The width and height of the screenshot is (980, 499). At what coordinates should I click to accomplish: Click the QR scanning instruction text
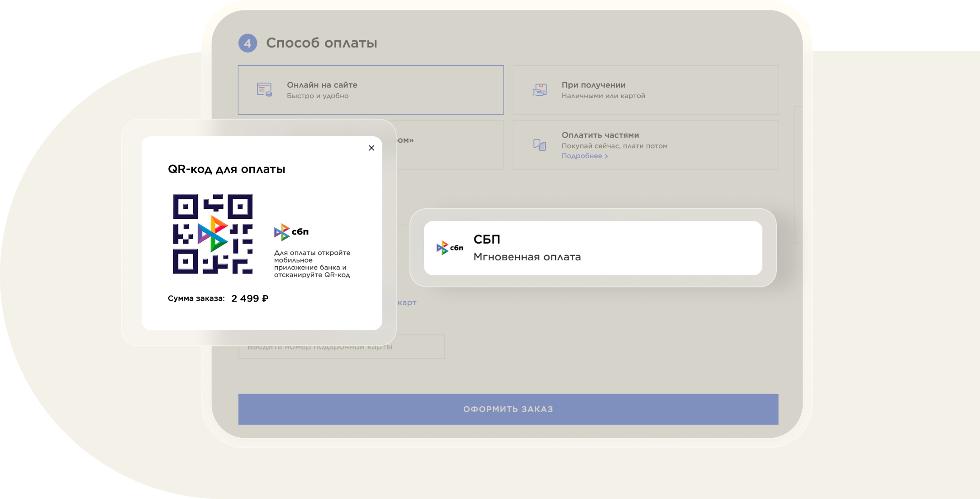(x=312, y=264)
